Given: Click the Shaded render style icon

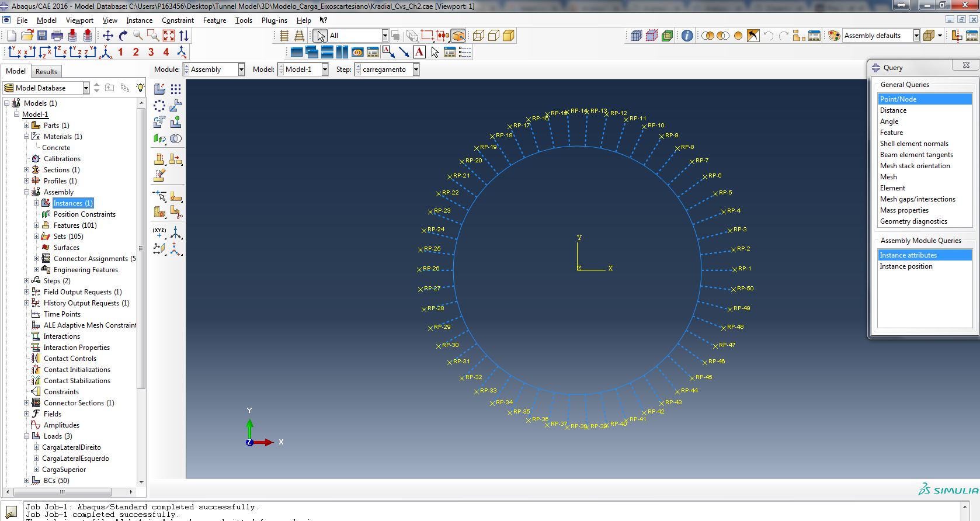Looking at the screenshot, I should (x=509, y=36).
